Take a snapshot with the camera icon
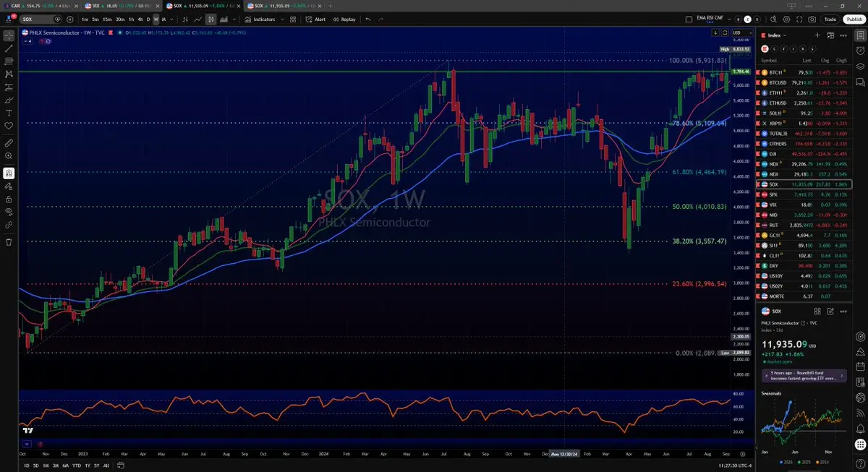The width and height of the screenshot is (868, 472). pos(813,19)
